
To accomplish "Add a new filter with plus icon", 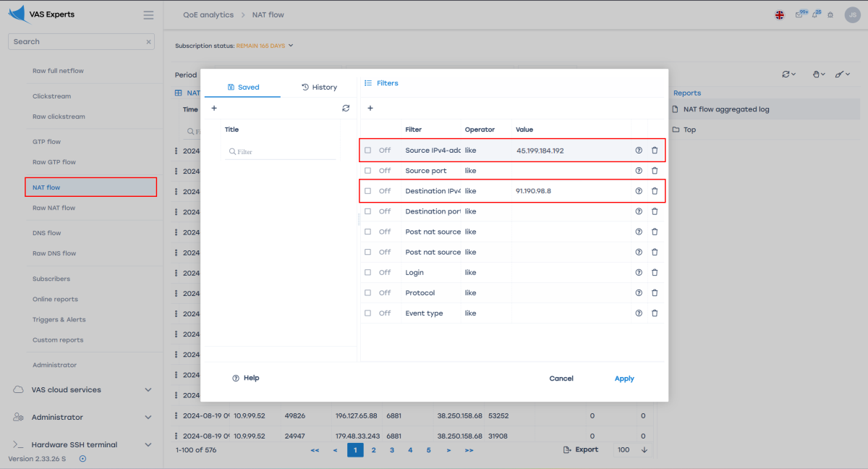I will click(370, 108).
